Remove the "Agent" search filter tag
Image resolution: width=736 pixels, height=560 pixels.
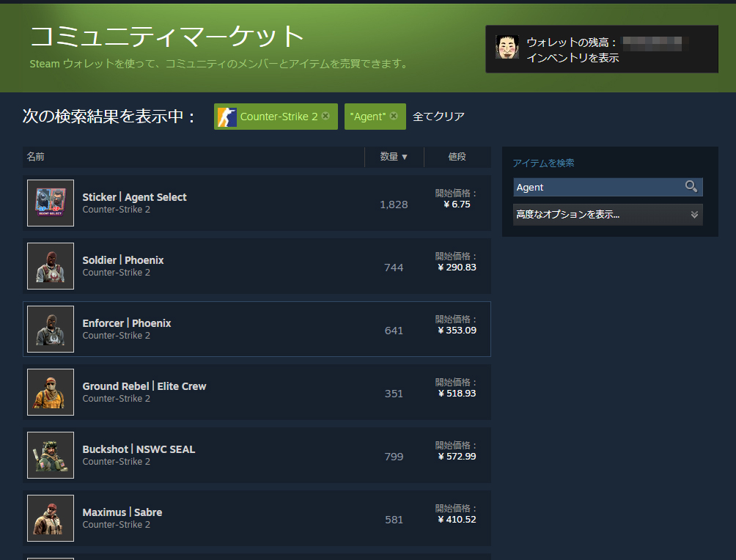[394, 116]
